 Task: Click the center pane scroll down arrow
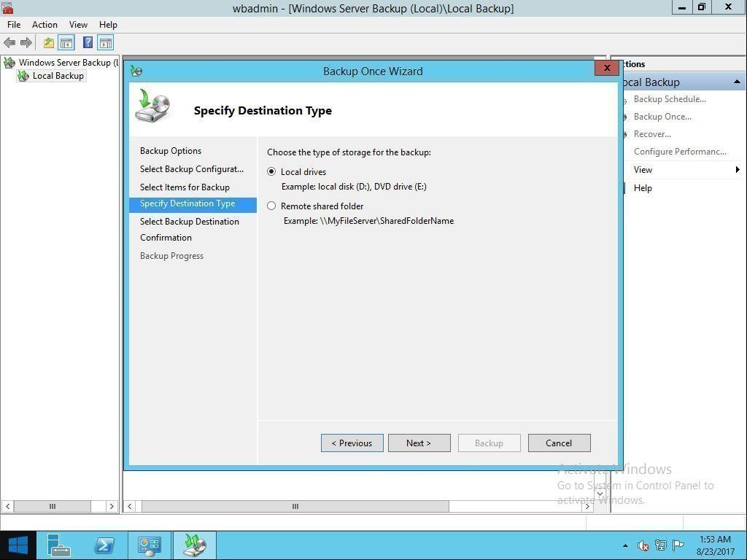(600, 494)
